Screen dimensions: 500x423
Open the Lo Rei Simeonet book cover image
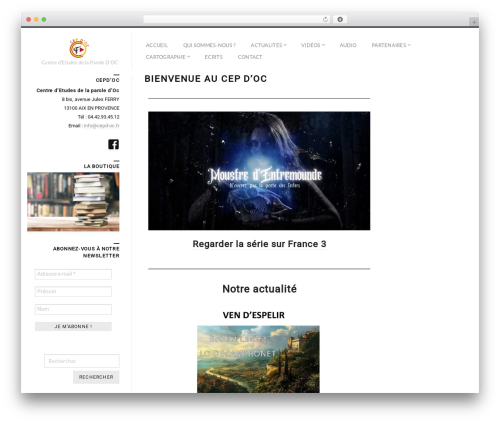(258, 359)
